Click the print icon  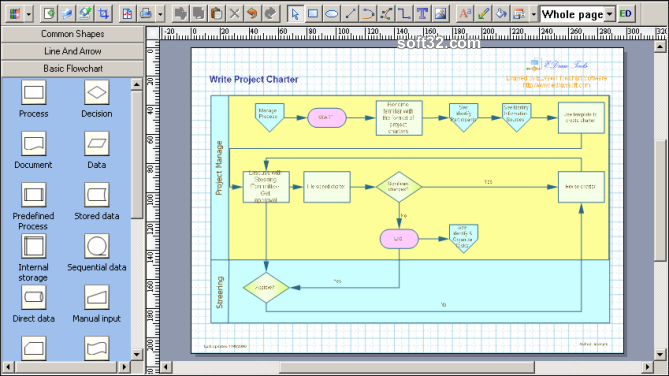[x=146, y=14]
